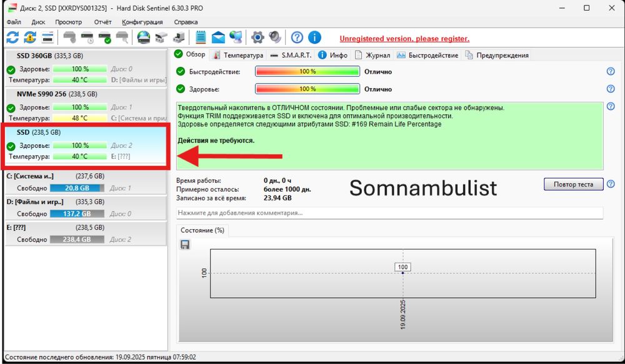Viewport: 625px width, 364px height.
Task: Click the drive with computer toolbar icon
Action: point(179,37)
